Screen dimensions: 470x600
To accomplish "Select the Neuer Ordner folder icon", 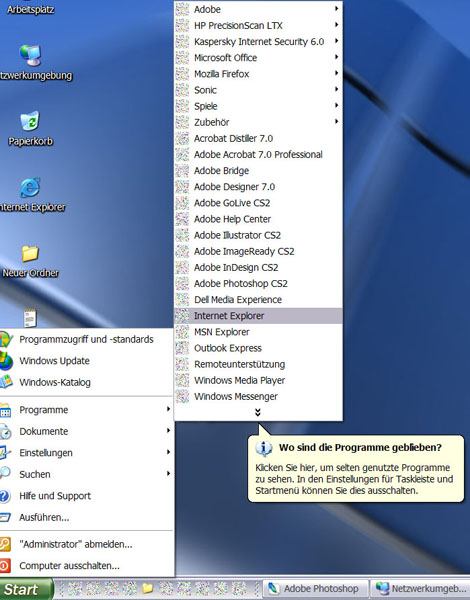I will pos(30,253).
